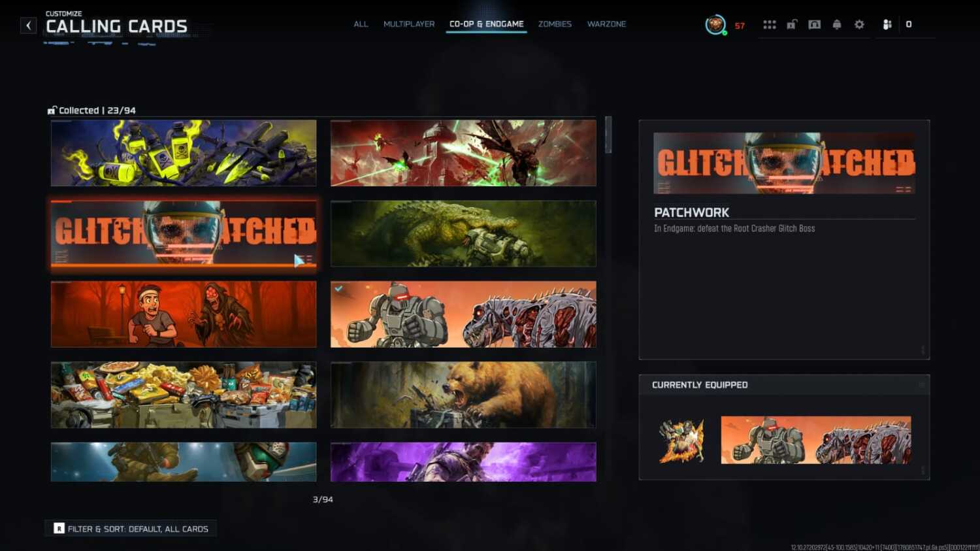Viewport: 980px width, 551px height.
Task: Select the snacks and junk food calling card
Action: click(184, 395)
